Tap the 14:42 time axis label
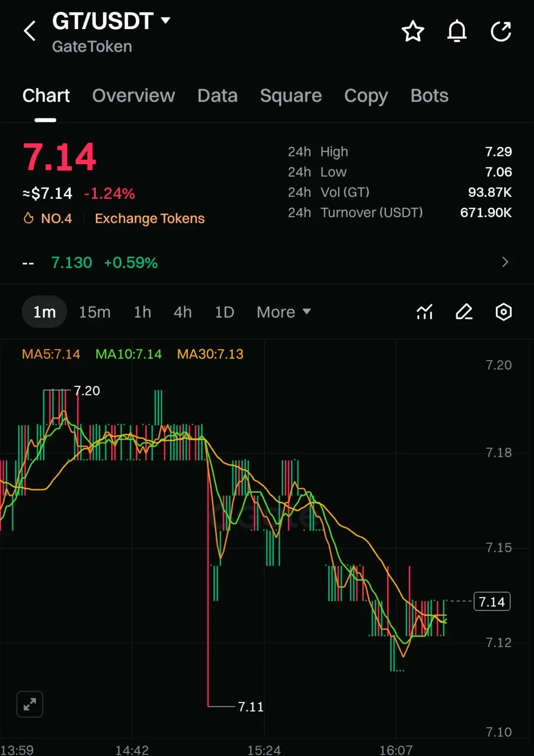This screenshot has height=756, width=534. point(132,750)
